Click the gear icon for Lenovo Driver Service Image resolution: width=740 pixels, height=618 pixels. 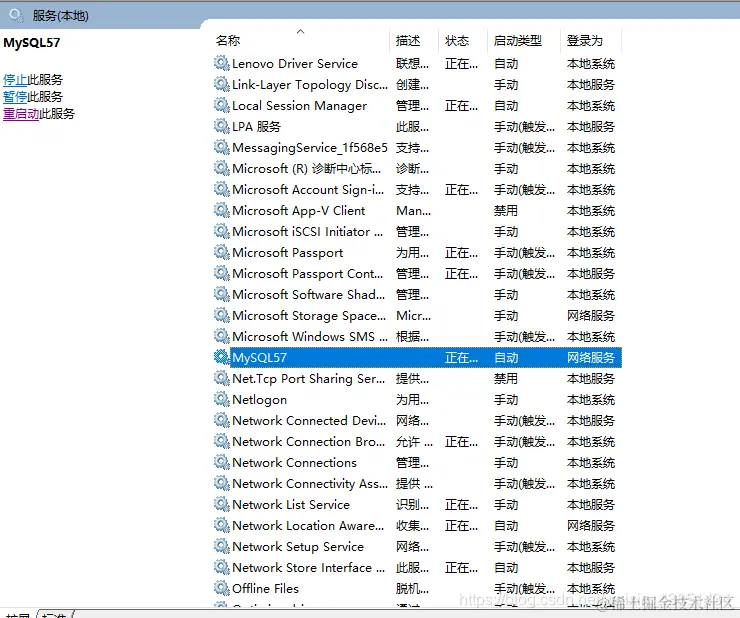coord(221,63)
